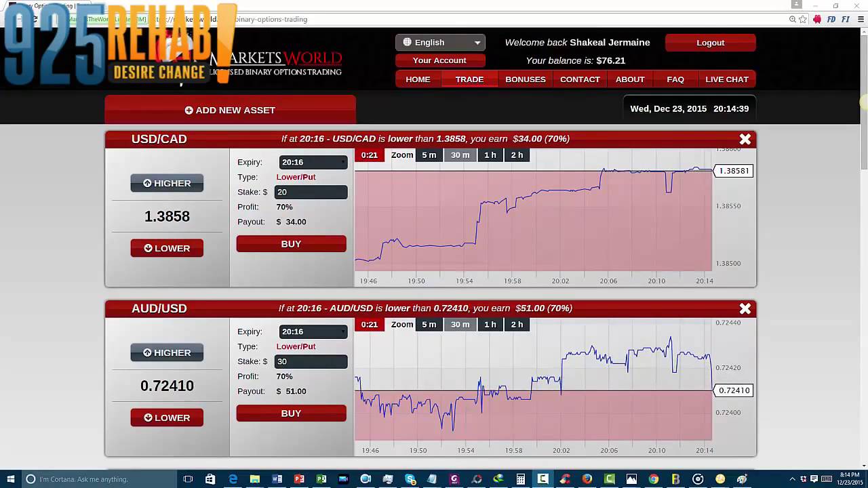Choose LOWER for AUD/USD
The width and height of the screenshot is (868, 488).
click(x=167, y=418)
